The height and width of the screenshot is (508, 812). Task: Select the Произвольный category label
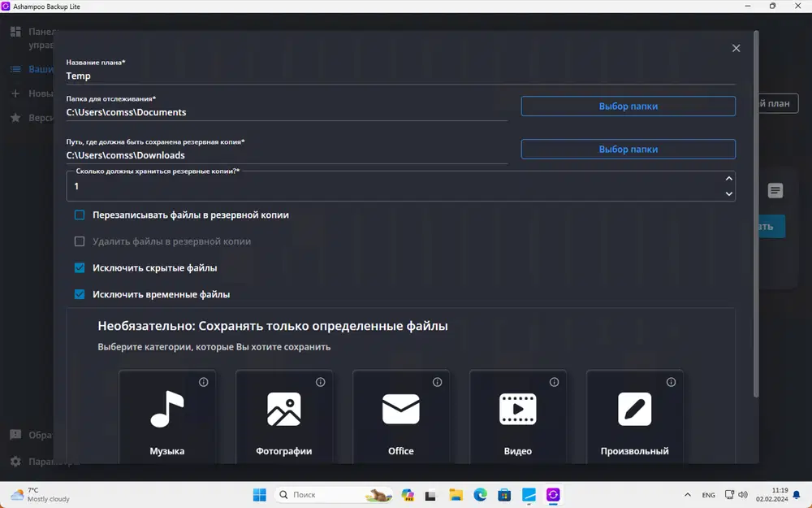(634, 451)
